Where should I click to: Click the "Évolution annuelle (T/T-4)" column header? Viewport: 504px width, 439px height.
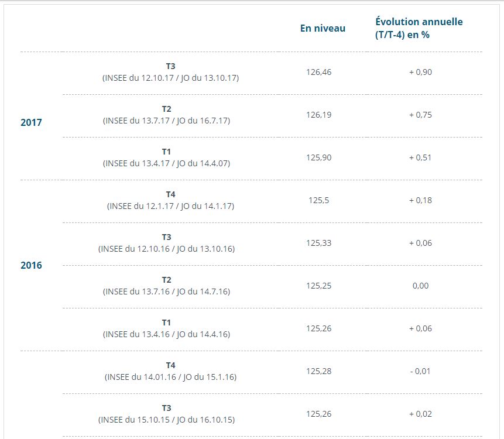pos(419,28)
